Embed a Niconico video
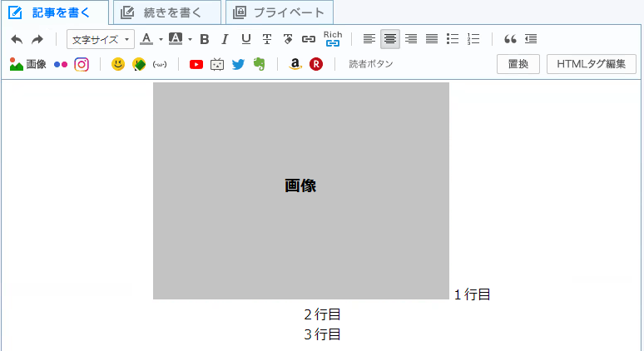The height and width of the screenshot is (351, 644). click(217, 64)
